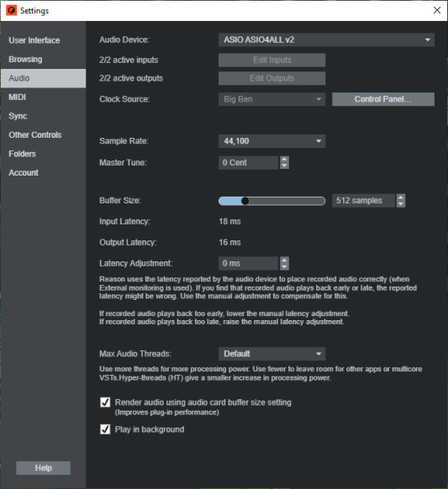
Task: Increase Master Tune with up arrow
Action: point(284,160)
